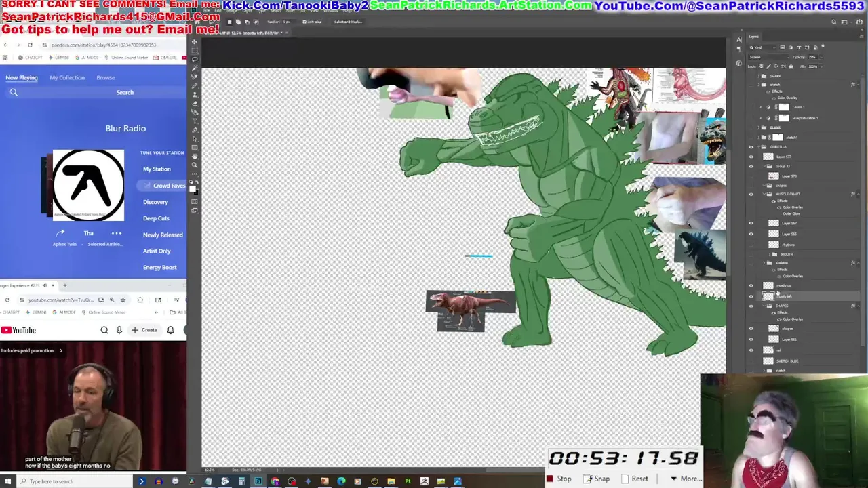The image size is (868, 488).
Task: Open Pandora My Collection tab
Action: [67, 77]
